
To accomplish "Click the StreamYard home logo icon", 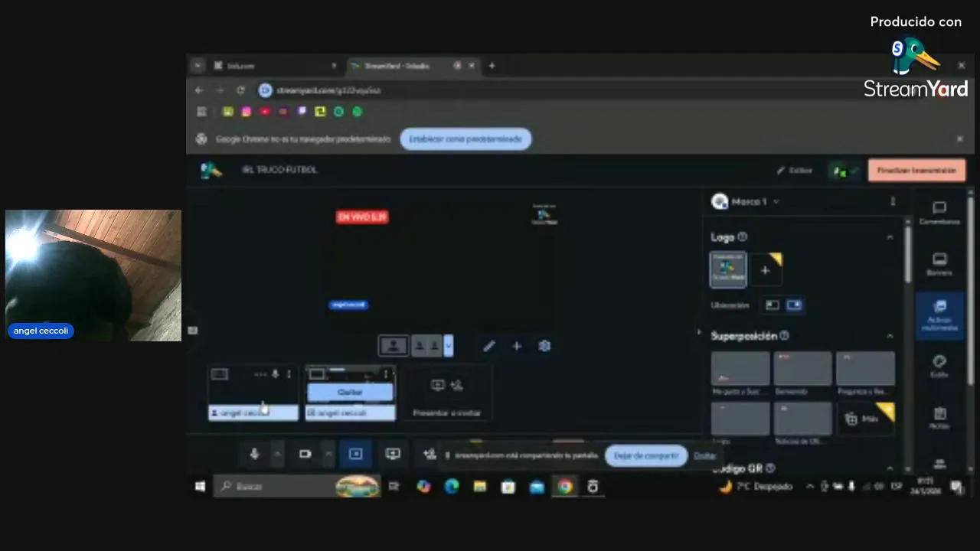I will [x=211, y=170].
